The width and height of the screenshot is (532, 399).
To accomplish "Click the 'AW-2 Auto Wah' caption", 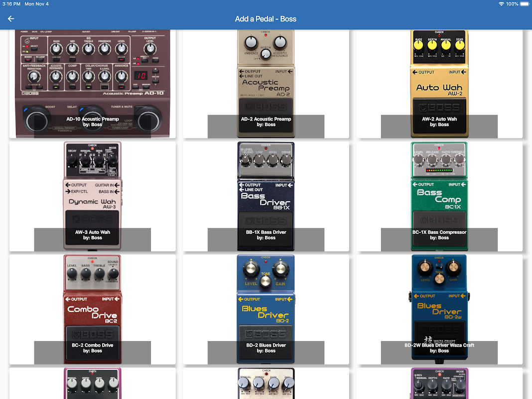I will point(439,119).
